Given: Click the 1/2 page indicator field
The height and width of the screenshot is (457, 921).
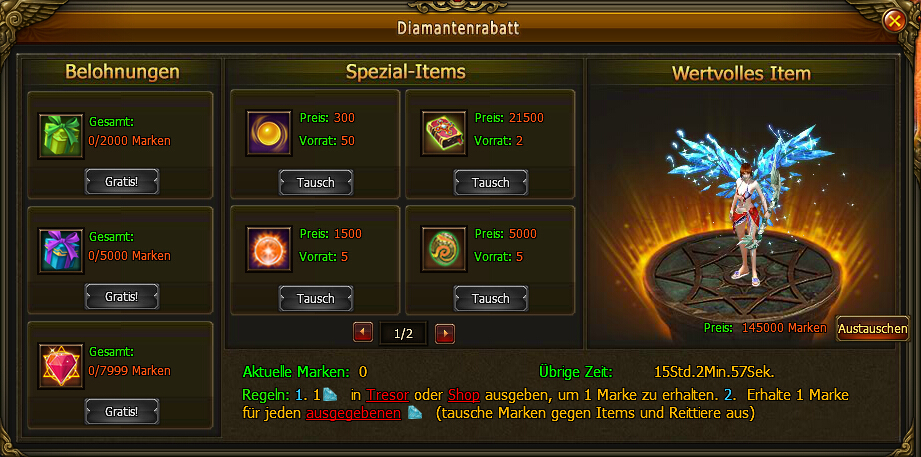Looking at the screenshot, I should (404, 334).
